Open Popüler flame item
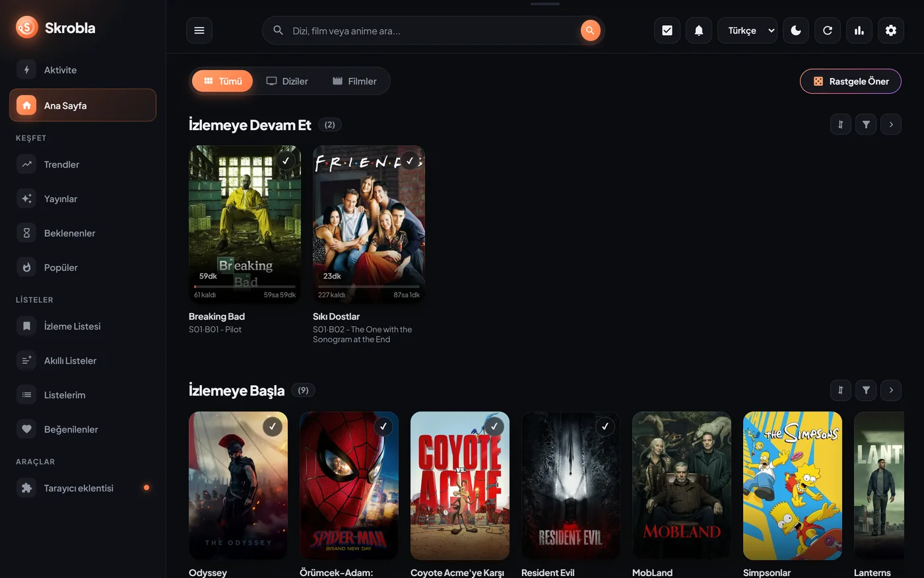This screenshot has height=578, width=924. [82, 268]
